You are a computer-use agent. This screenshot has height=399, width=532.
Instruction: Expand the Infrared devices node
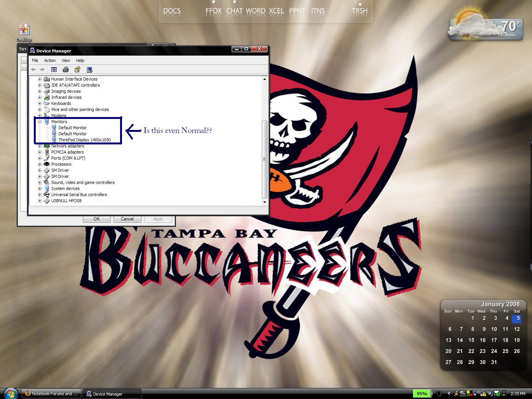pos(40,97)
